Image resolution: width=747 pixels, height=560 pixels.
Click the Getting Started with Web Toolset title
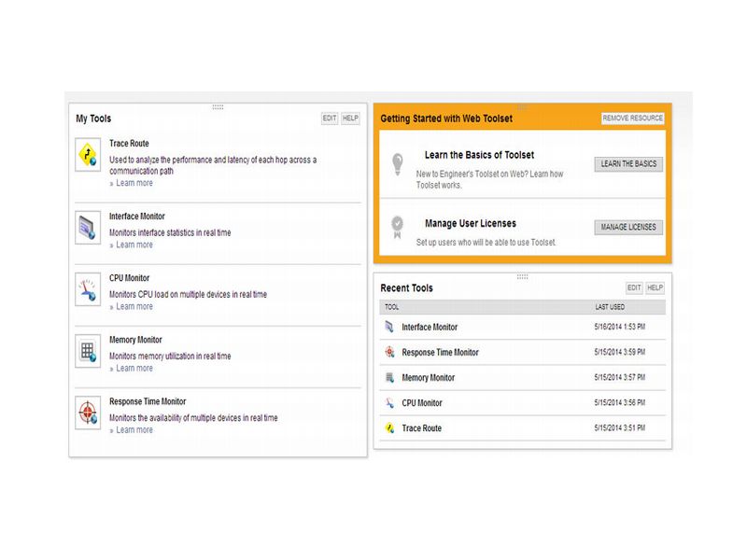pos(446,119)
